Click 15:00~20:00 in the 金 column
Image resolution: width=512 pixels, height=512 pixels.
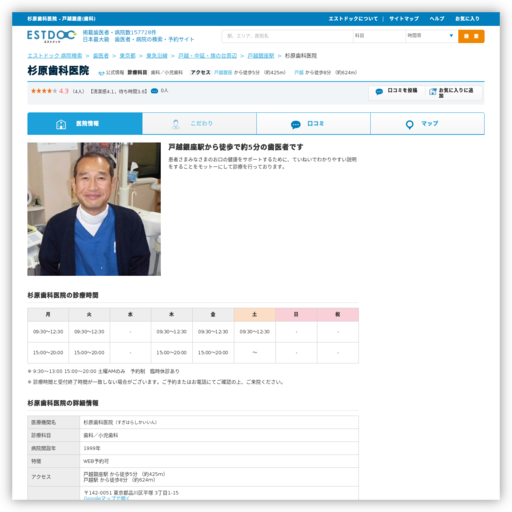point(213,353)
